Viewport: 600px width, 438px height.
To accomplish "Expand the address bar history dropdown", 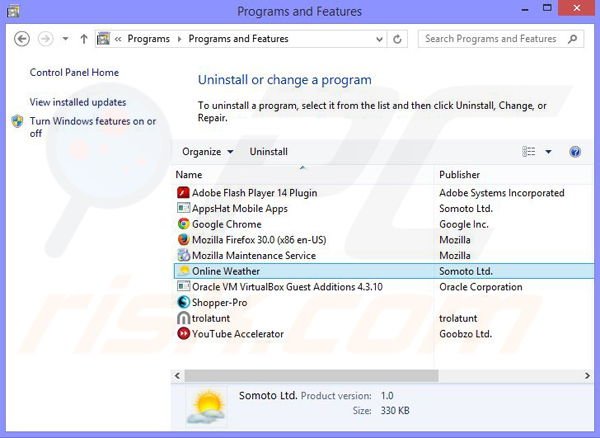I will click(x=379, y=39).
